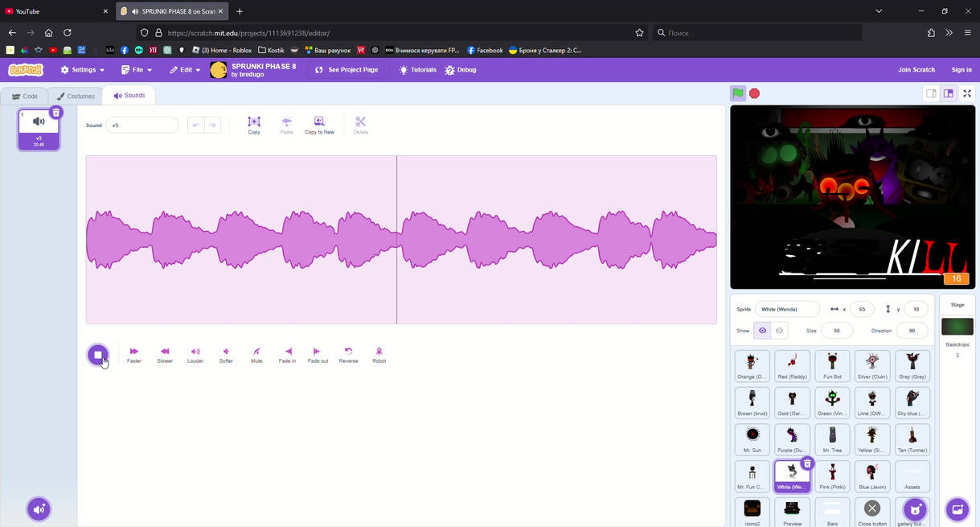
Task: Open the Facebook bookmark
Action: coord(485,50)
